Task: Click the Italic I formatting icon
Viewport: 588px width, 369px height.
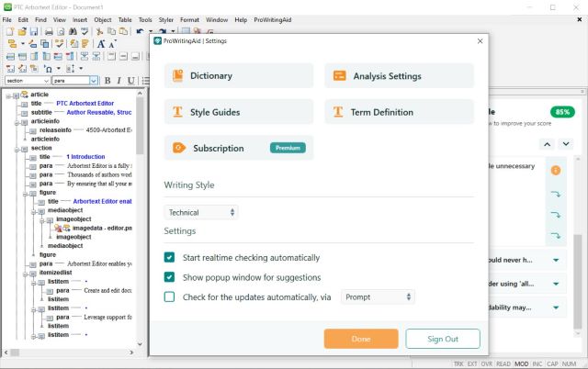Action: click(x=119, y=81)
